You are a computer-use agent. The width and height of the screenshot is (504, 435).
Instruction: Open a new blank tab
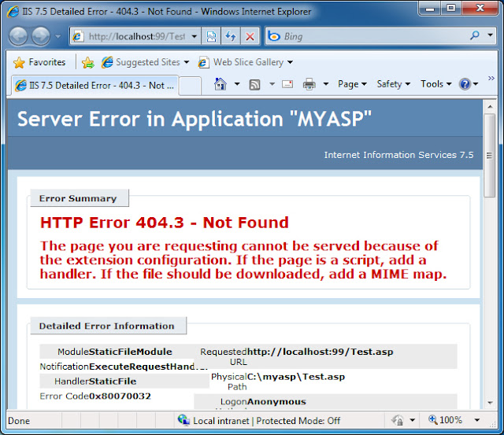190,86
